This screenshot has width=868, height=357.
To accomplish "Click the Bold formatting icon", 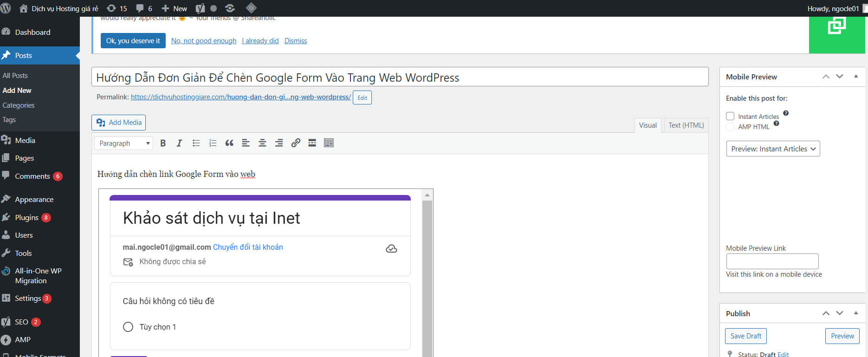I will [163, 143].
